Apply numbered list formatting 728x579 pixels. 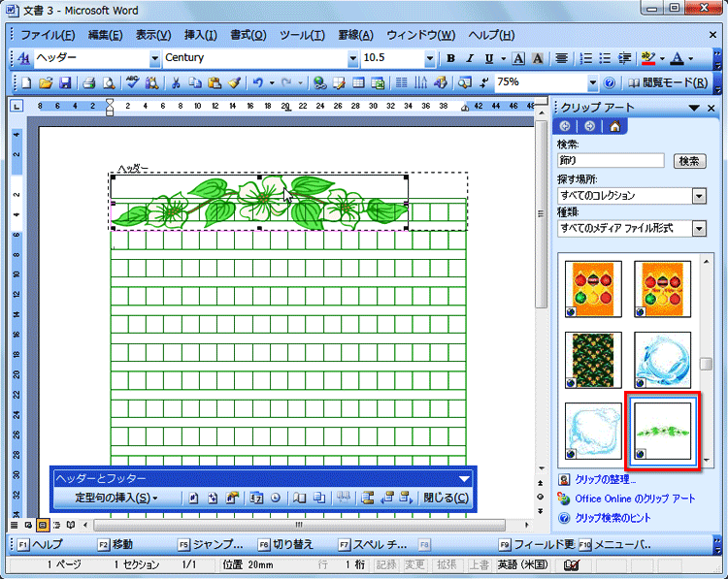coord(586,58)
